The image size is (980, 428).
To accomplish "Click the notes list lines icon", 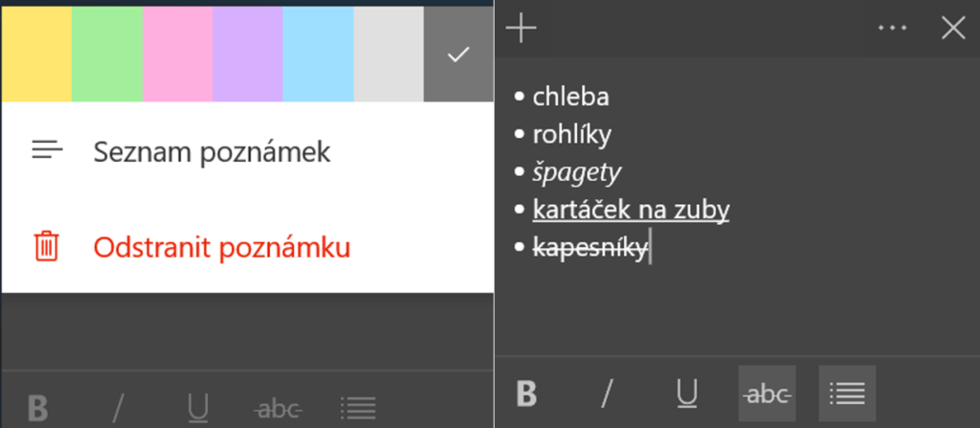I will (x=46, y=150).
